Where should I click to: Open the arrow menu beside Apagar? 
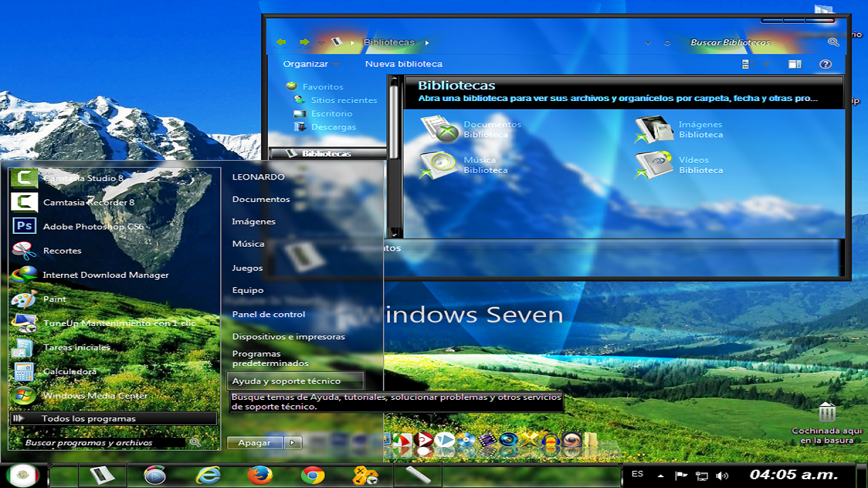click(x=292, y=443)
